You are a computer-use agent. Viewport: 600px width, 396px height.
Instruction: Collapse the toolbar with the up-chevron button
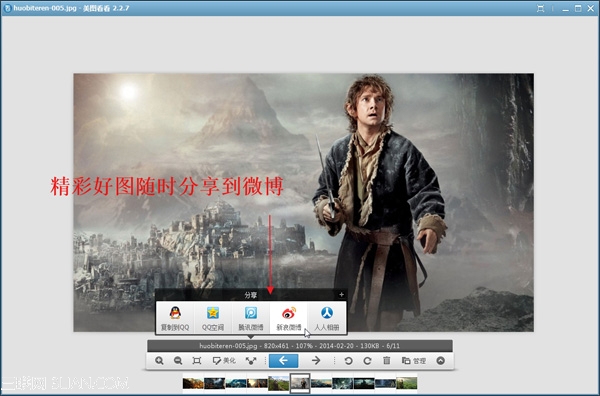pos(440,360)
